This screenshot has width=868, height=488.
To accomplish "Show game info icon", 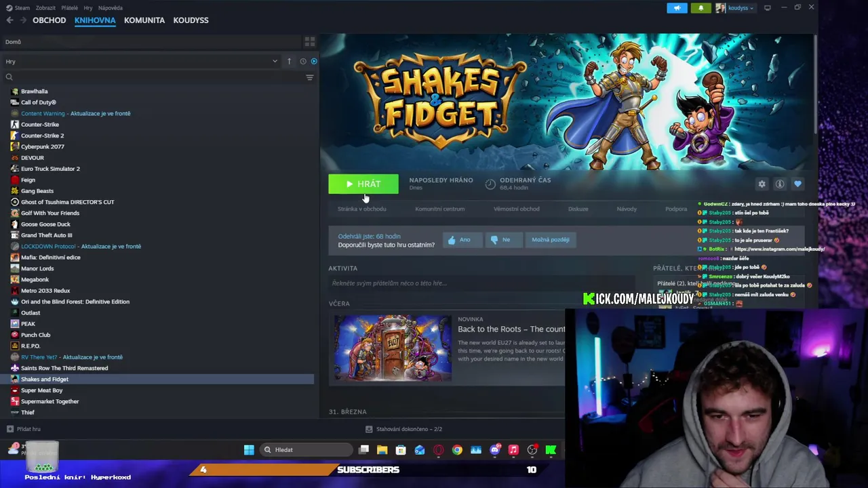I will click(x=780, y=184).
